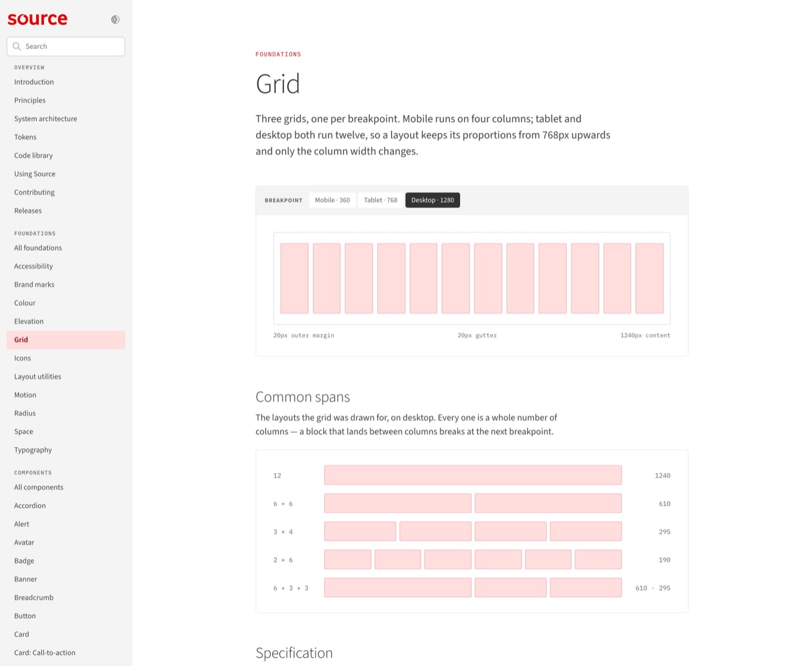The image size is (812, 666).
Task: Open the Motion page
Action: click(66, 395)
